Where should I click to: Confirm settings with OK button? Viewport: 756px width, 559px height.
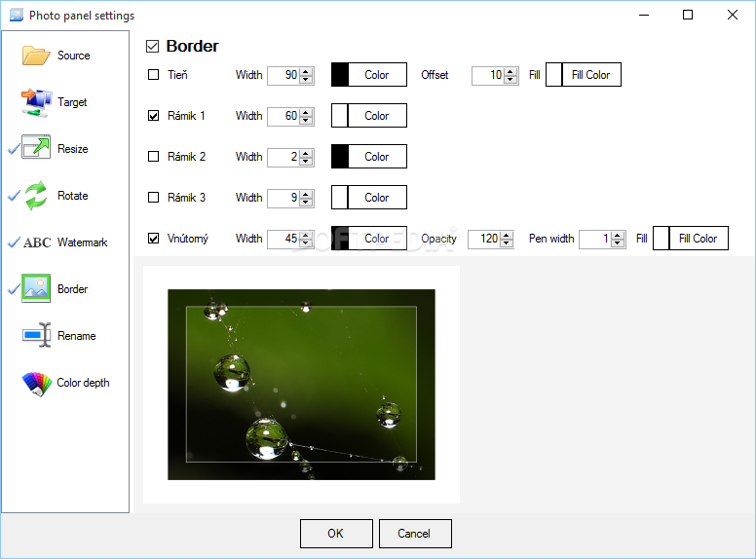[x=336, y=534]
